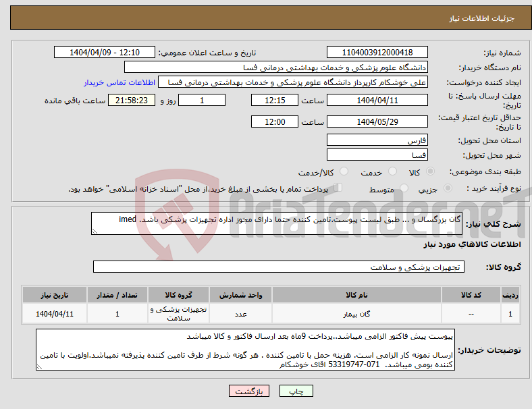
Task: Click the deadline time field 12:15
Action: [x=275, y=100]
